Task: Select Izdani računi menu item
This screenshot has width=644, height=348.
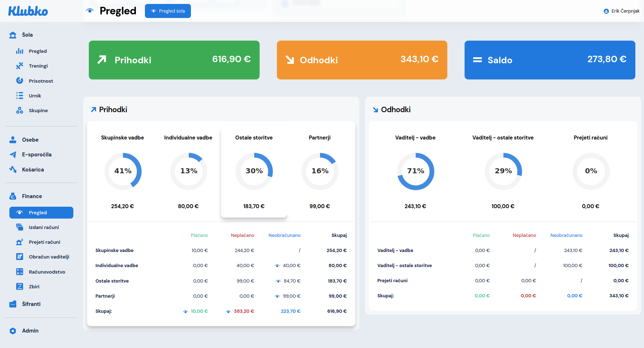Action: click(x=44, y=227)
